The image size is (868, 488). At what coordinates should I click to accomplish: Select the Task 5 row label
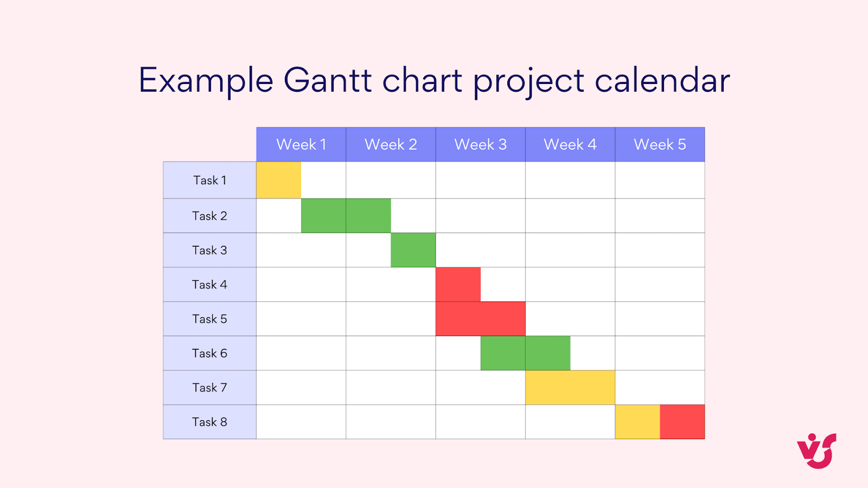click(210, 319)
